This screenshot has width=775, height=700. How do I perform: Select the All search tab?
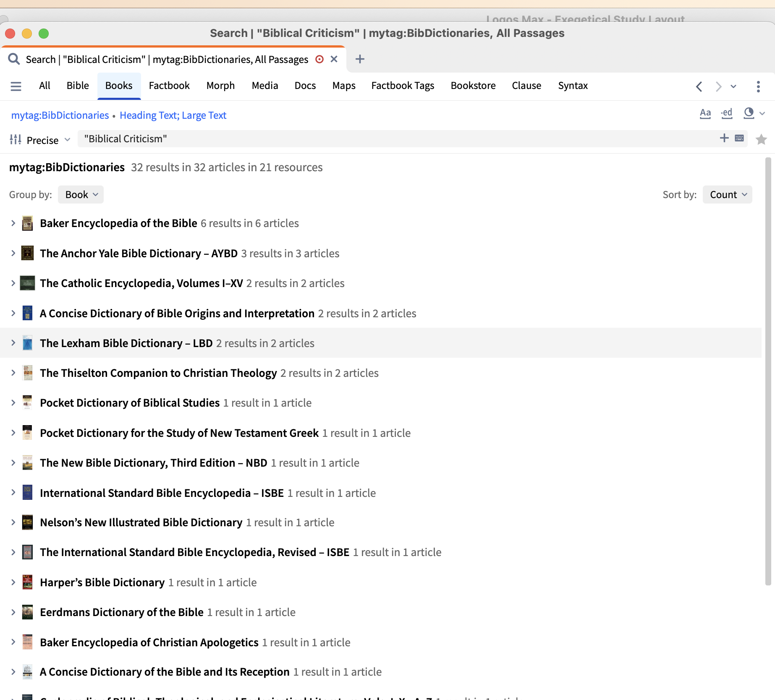point(45,86)
